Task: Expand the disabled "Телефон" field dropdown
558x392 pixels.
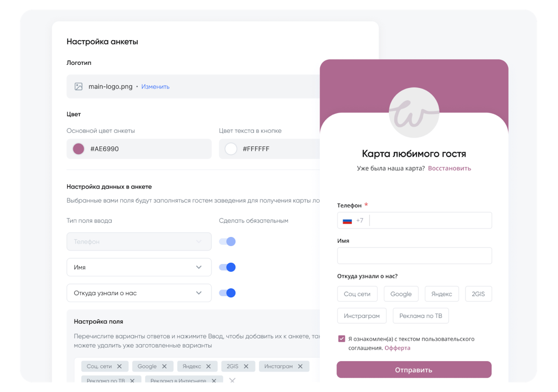Action: pos(199,241)
